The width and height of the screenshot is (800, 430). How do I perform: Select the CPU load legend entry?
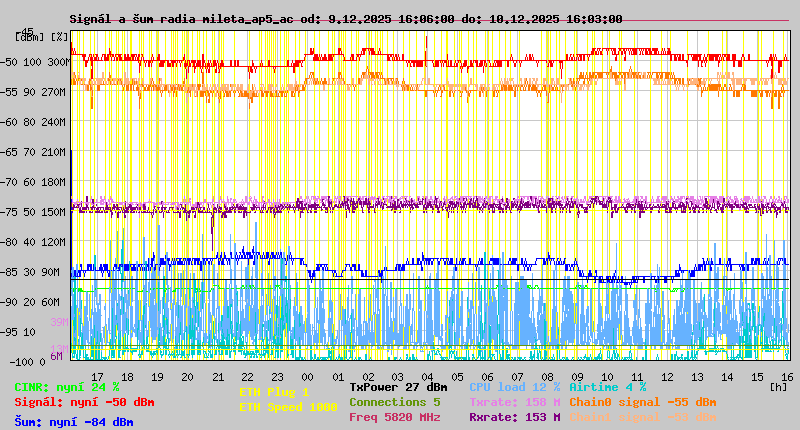[x=514, y=386]
